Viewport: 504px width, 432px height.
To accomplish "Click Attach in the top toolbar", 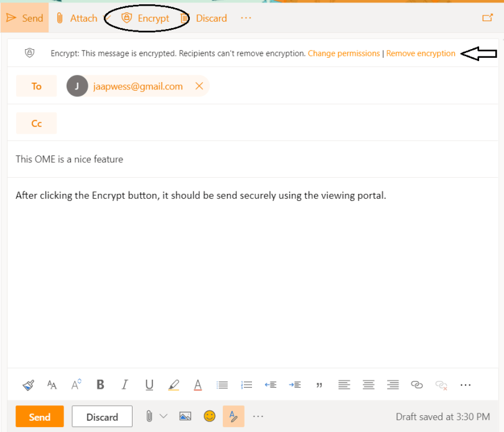I will click(77, 18).
